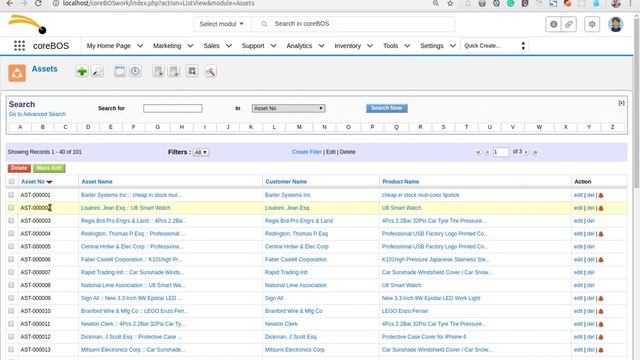Image resolution: width=640 pixels, height=360 pixels.
Task: Click the browser bookmark star icon
Action: click(450, 3)
